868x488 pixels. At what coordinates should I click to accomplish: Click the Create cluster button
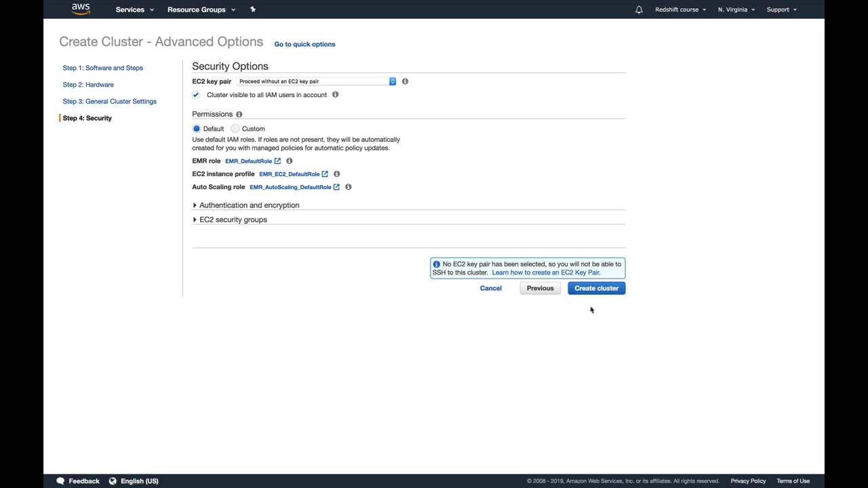[596, 288]
